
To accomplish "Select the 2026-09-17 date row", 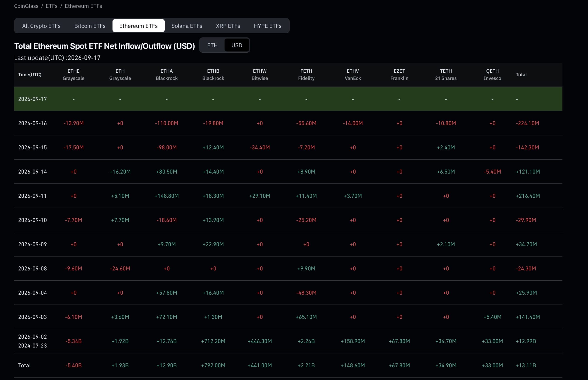I will 288,99.
